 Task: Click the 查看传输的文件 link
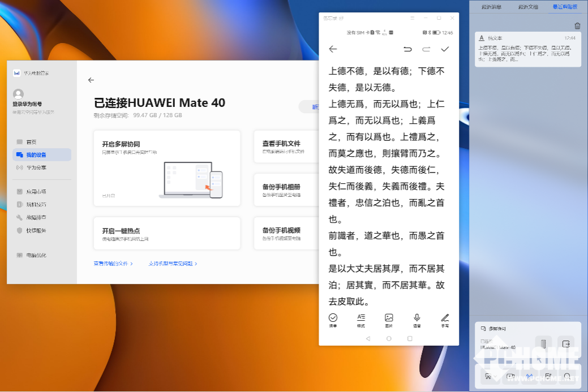coord(113,264)
